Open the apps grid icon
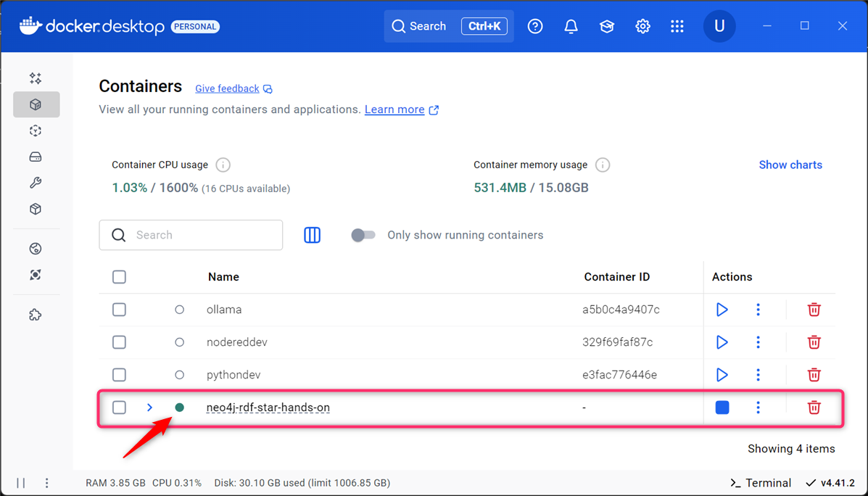This screenshot has height=496, width=868. coord(677,26)
